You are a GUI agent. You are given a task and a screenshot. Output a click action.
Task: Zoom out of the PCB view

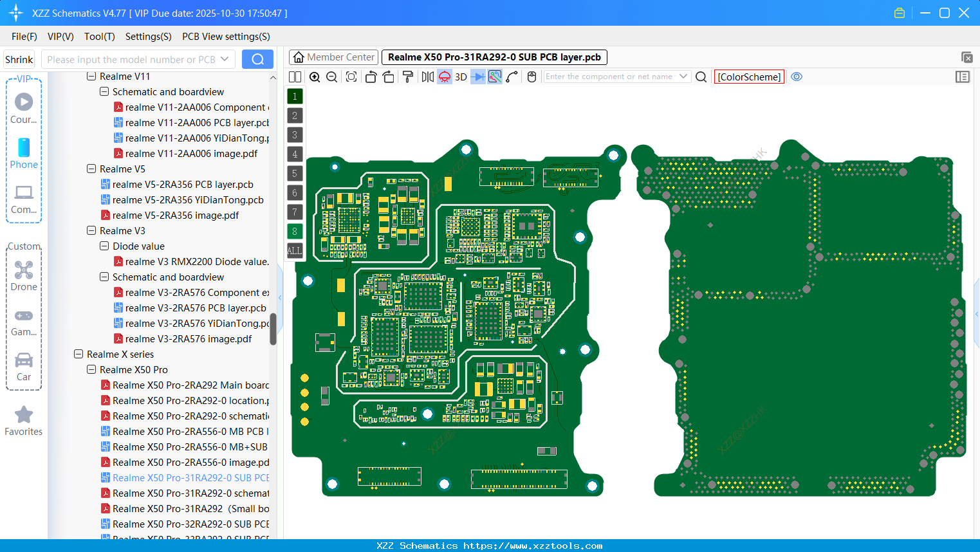(331, 77)
